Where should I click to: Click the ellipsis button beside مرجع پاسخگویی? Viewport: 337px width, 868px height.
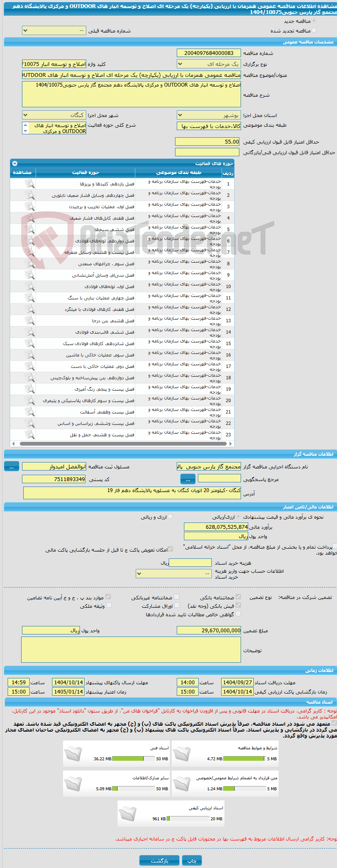click(x=188, y=479)
